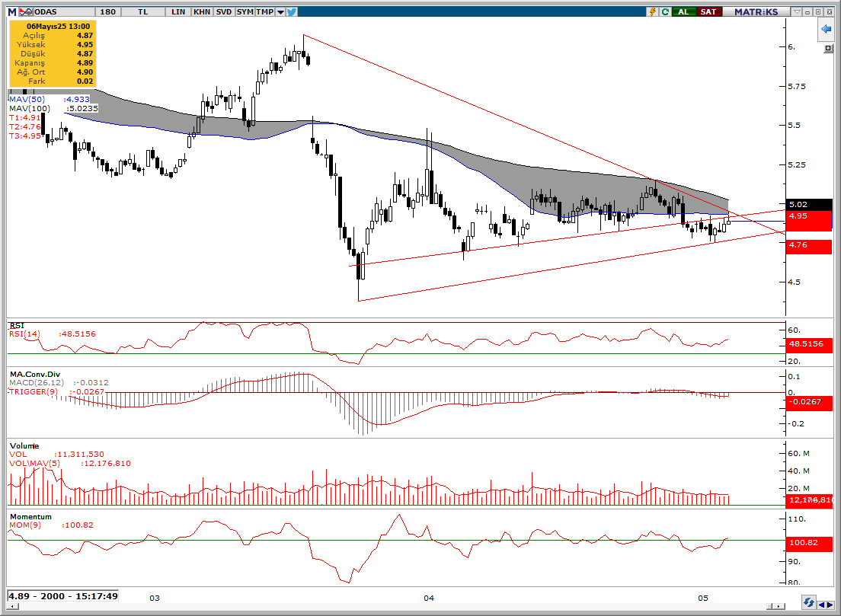This screenshot has height=616, width=841.
Task: Select the MOM(9) momentum label
Action: (25, 525)
